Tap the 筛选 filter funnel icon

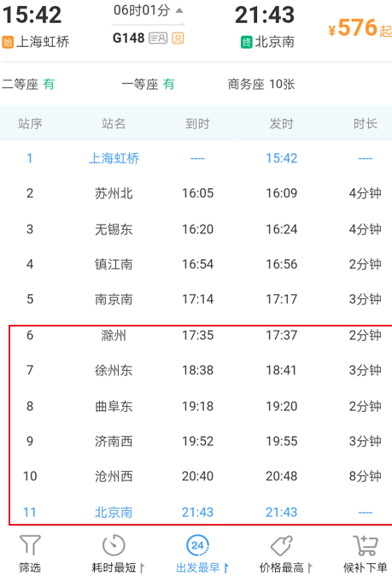[x=30, y=545]
